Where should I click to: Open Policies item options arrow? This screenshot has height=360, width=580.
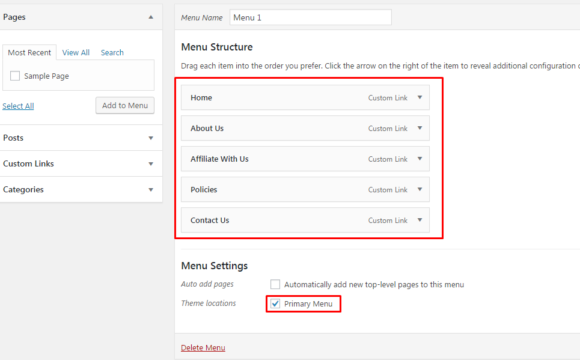(x=420, y=189)
